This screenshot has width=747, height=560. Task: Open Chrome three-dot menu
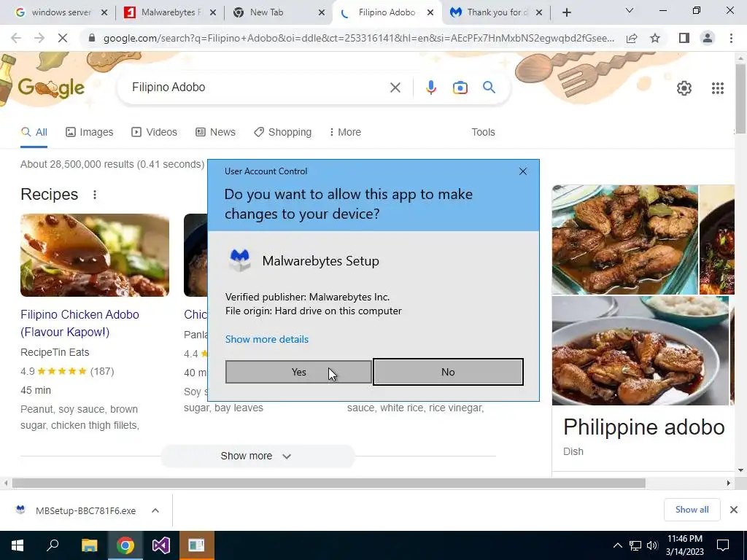(x=731, y=38)
